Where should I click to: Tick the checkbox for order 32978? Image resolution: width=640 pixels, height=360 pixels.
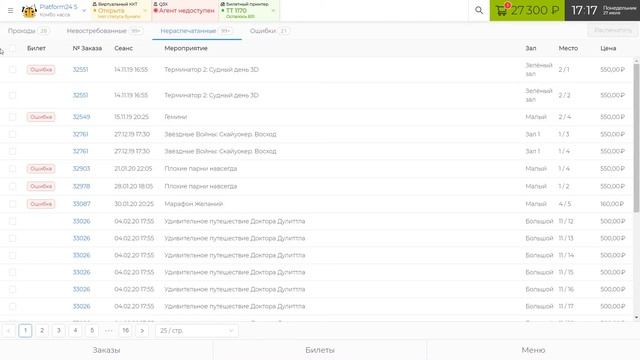(13, 186)
